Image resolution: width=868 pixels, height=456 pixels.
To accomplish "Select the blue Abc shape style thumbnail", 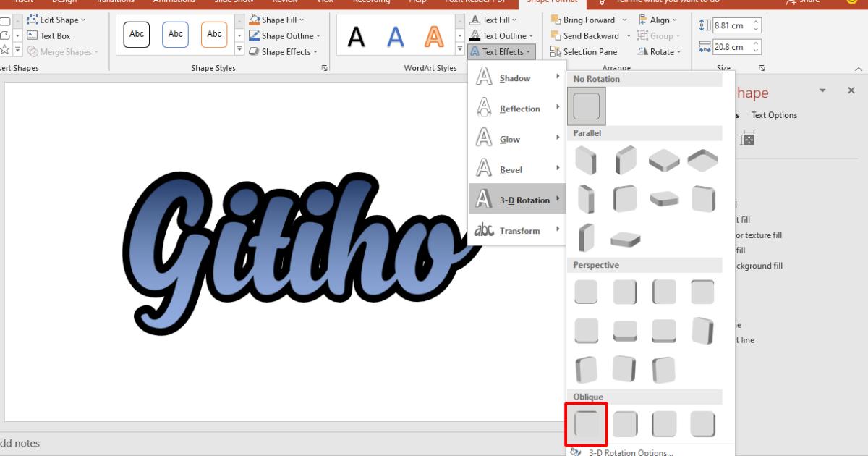I will point(174,34).
